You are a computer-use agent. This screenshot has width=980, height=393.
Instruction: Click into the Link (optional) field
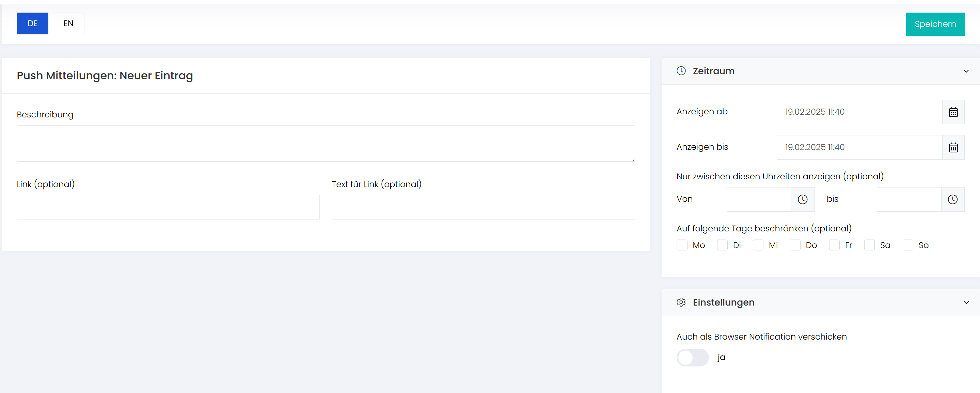(x=168, y=207)
